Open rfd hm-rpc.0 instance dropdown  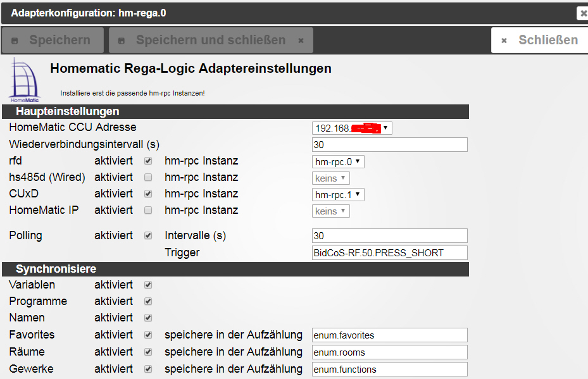pyautogui.click(x=339, y=162)
